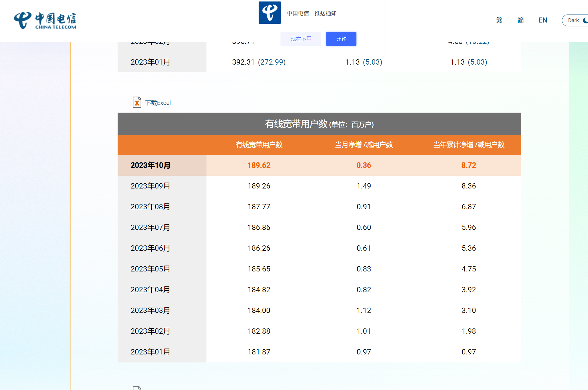Click 允许 to allow push notifications
Screen dimensions: 588x390
tap(341, 39)
